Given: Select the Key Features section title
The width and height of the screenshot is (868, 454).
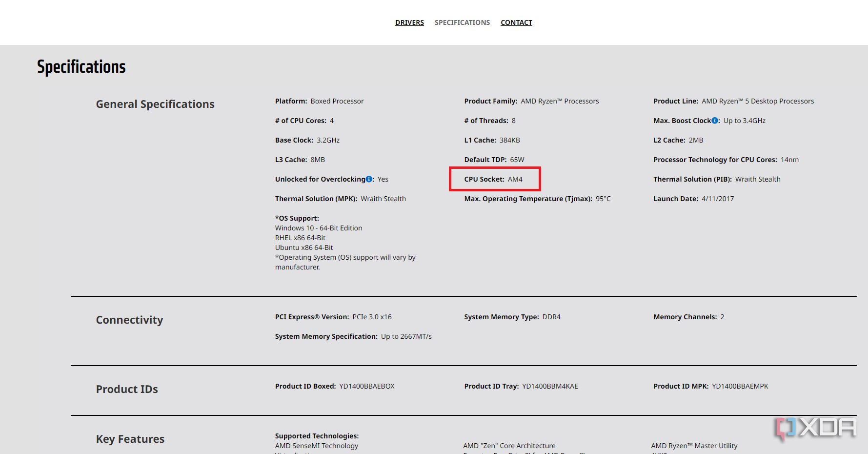Looking at the screenshot, I should (x=130, y=439).
